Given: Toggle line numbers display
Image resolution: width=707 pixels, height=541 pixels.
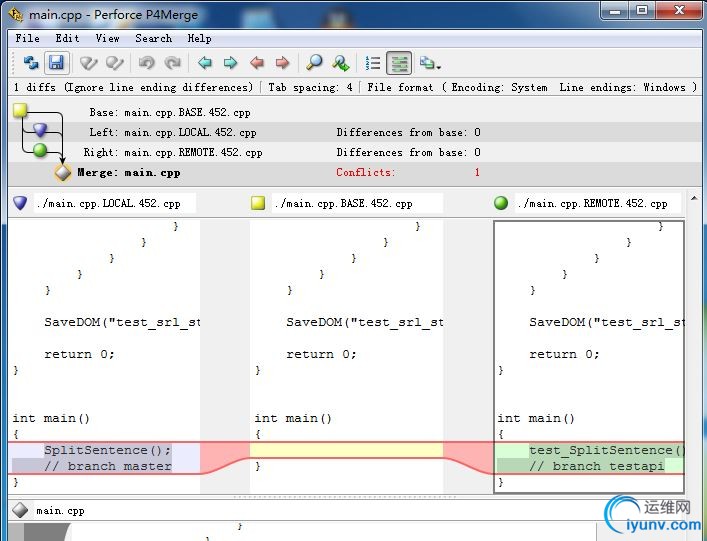Looking at the screenshot, I should [373, 63].
